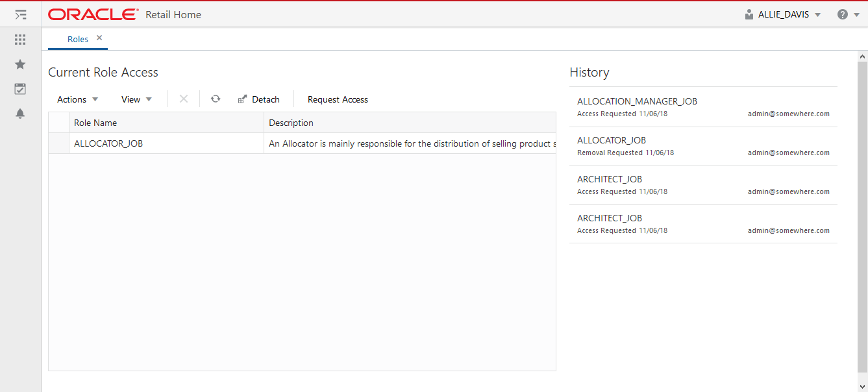Refresh the role access table
This screenshot has height=392, width=868.
click(x=216, y=99)
